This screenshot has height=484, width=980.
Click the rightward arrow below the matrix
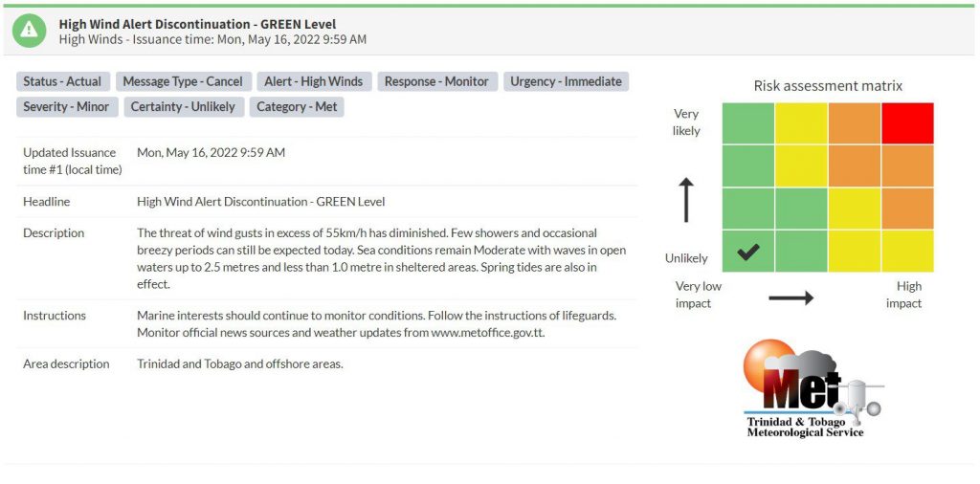791,297
